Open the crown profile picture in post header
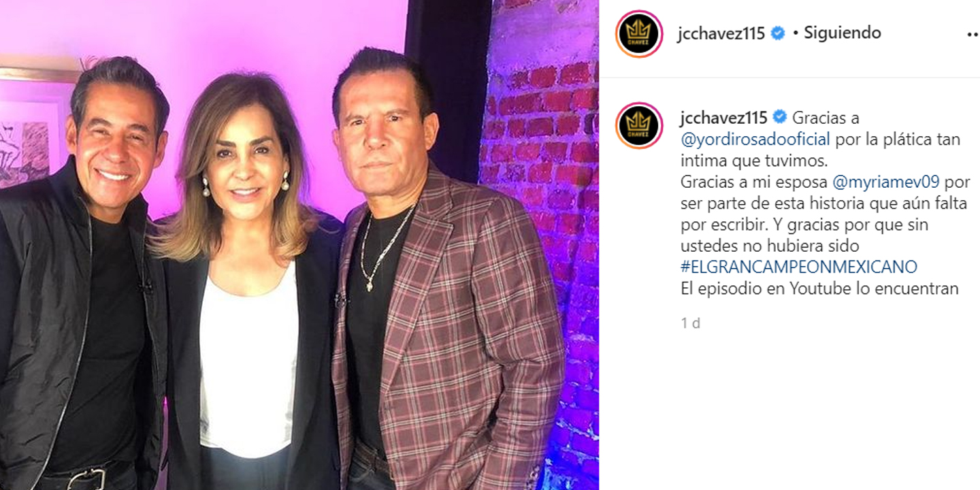Screen dimensions: 980x490 tap(639, 34)
